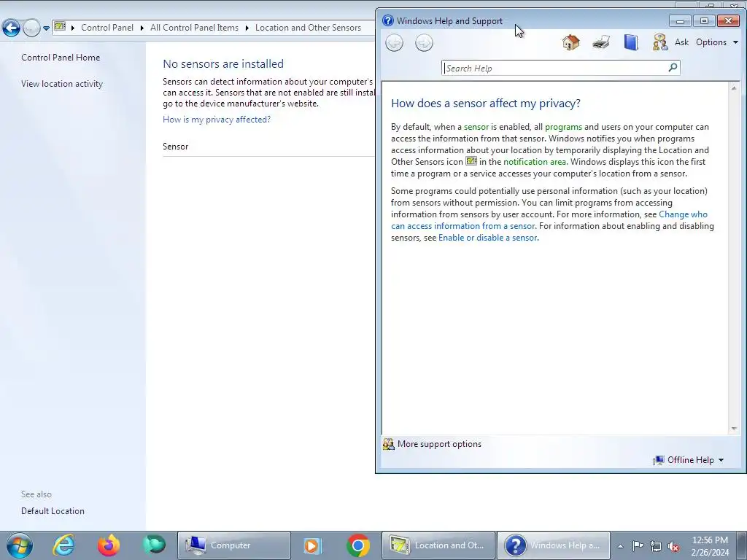
Task: Click the taskbar clock 12:56 PM
Action: (x=710, y=540)
